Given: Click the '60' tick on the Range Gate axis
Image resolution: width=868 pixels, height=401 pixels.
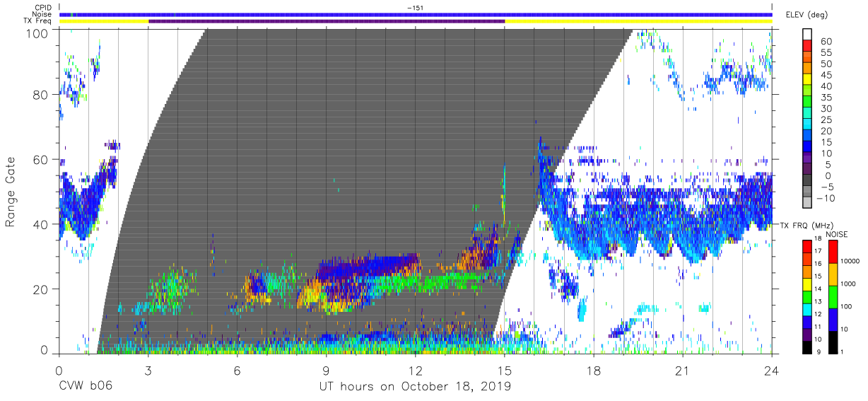Looking at the screenshot, I should pyautogui.click(x=42, y=160).
